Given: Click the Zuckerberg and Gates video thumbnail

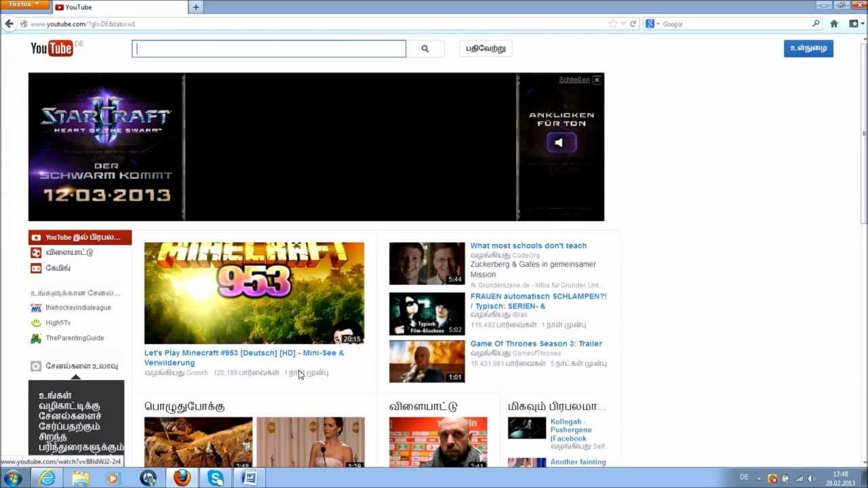Looking at the screenshot, I should pyautogui.click(x=427, y=264).
